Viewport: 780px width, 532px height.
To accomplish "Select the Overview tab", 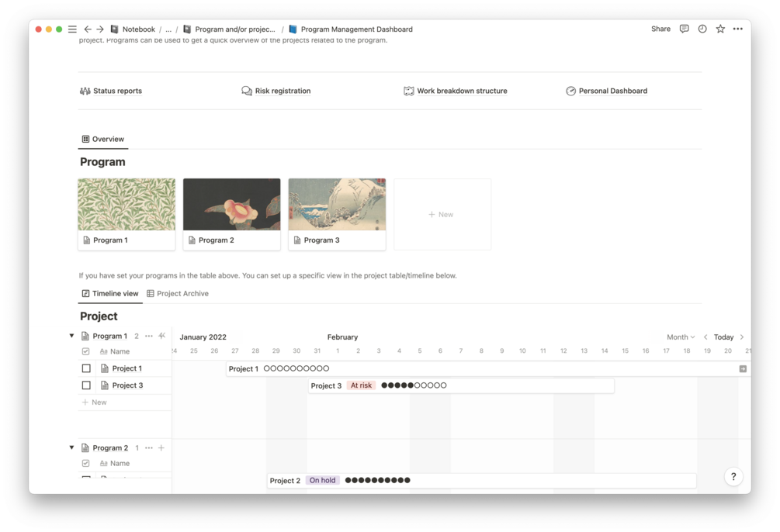I will [x=102, y=139].
